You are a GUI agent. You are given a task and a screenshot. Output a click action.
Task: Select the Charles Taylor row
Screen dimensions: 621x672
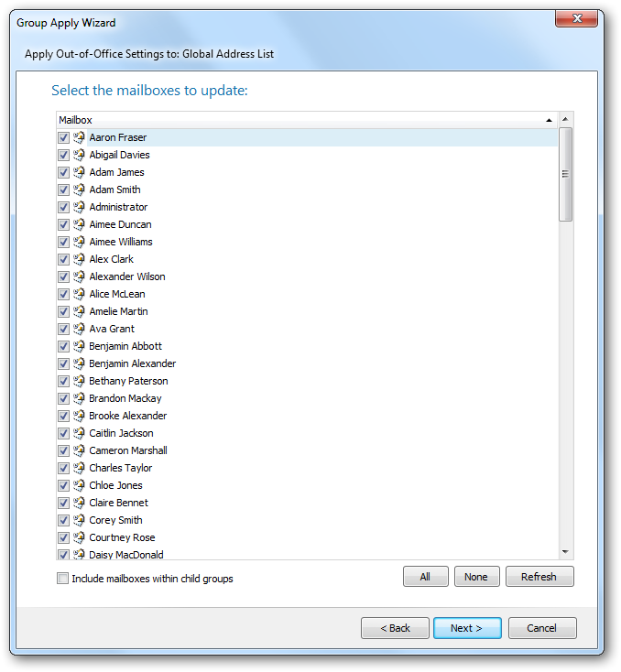[307, 468]
